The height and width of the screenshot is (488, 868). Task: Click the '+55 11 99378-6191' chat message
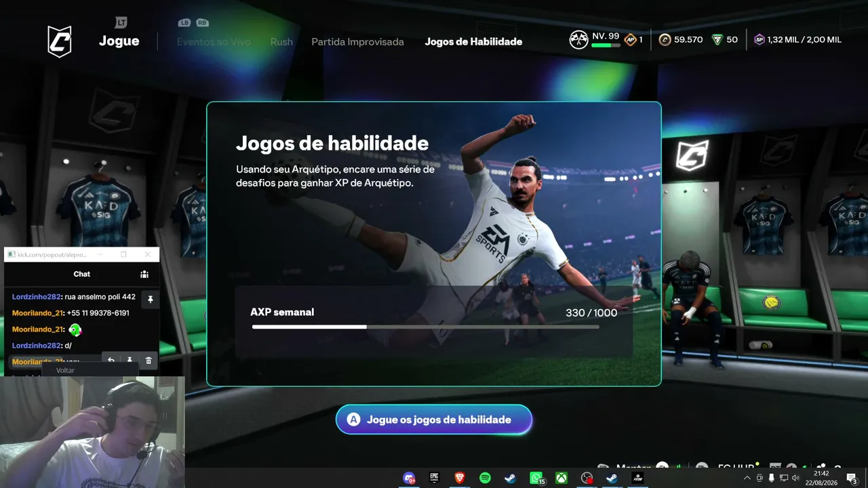(x=98, y=313)
